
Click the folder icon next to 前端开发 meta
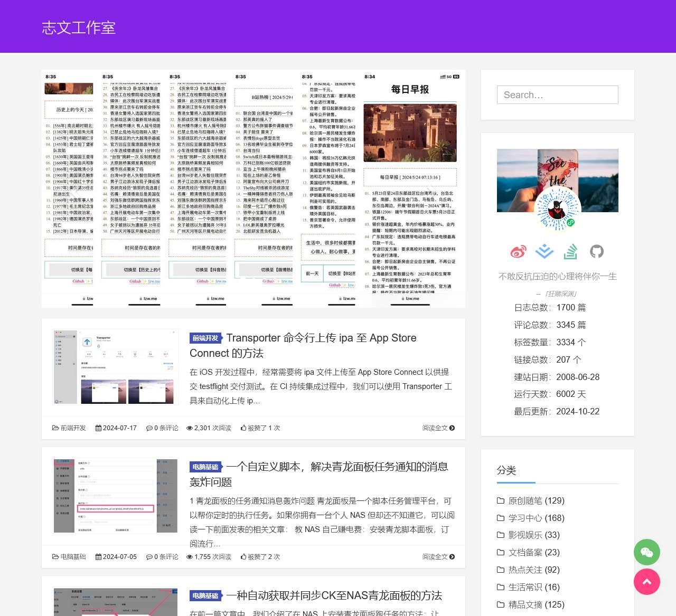(55, 428)
